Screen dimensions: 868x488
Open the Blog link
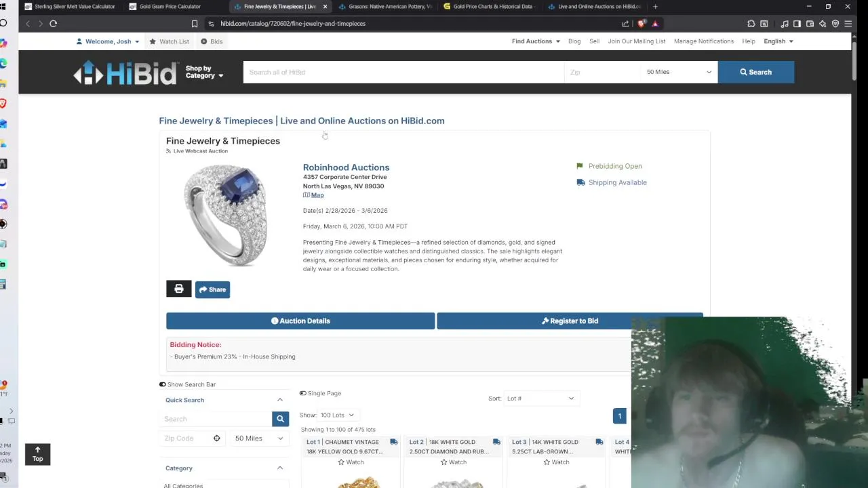(574, 41)
